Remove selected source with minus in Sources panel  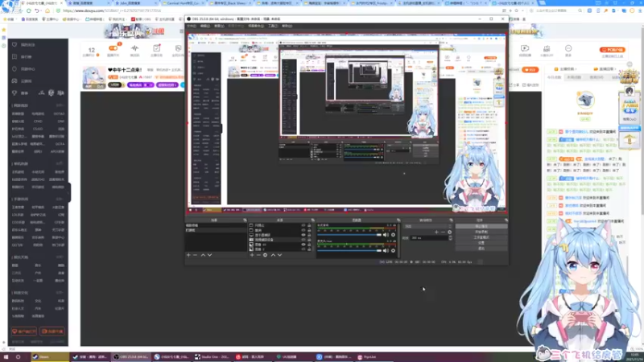pos(258,255)
